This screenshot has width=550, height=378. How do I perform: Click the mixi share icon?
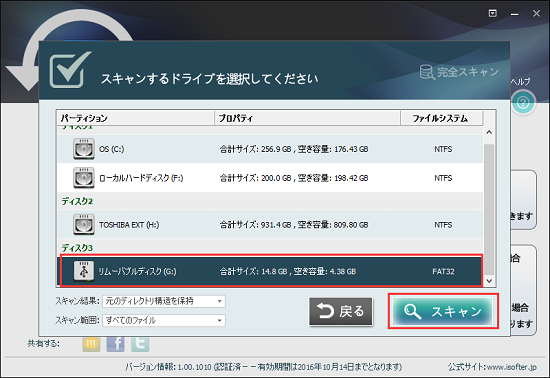91,343
